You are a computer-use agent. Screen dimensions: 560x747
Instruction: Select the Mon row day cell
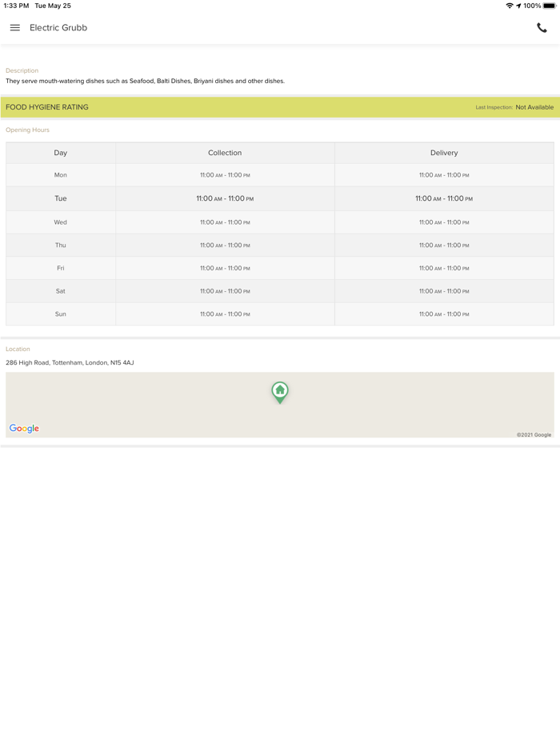tap(61, 175)
